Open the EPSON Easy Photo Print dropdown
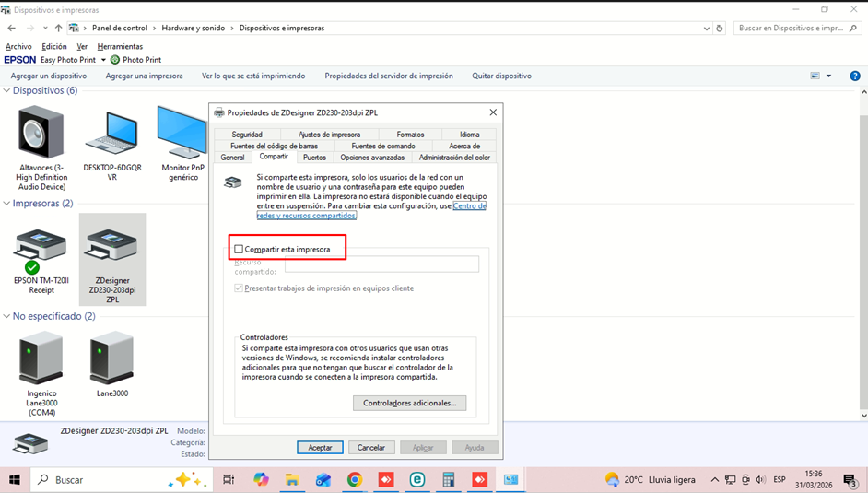868x493 pixels. [103, 60]
